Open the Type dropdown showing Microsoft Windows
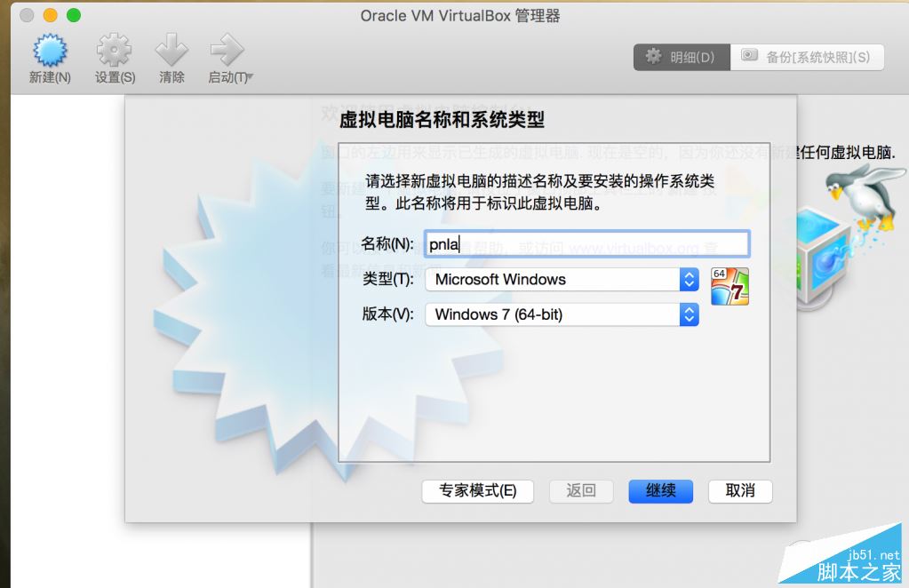This screenshot has height=588, width=909. (562, 280)
